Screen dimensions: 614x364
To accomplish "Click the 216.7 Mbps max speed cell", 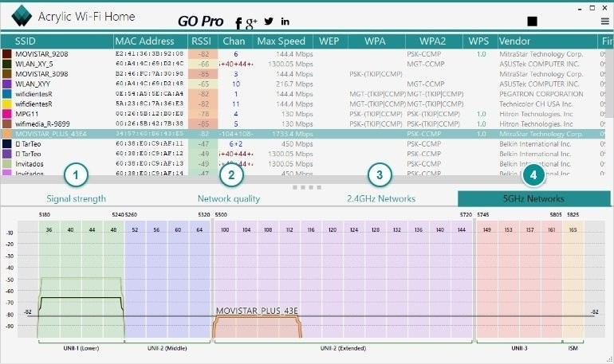I will [x=294, y=84].
